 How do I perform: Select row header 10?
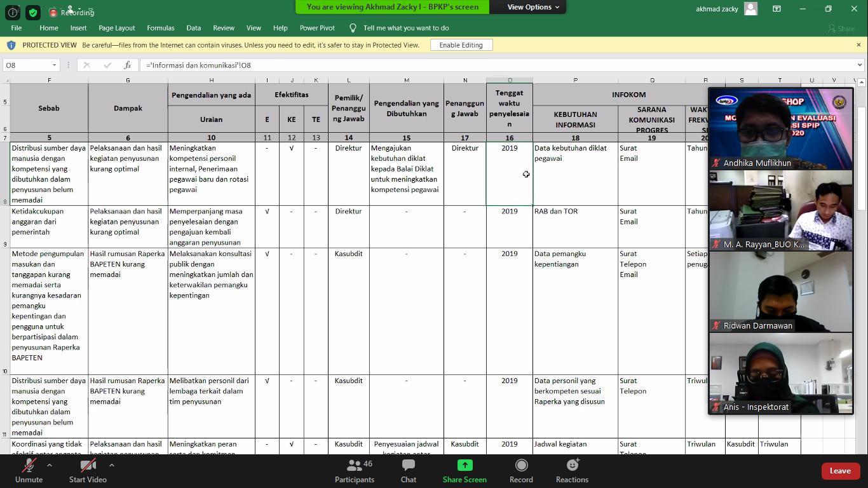pos(4,311)
